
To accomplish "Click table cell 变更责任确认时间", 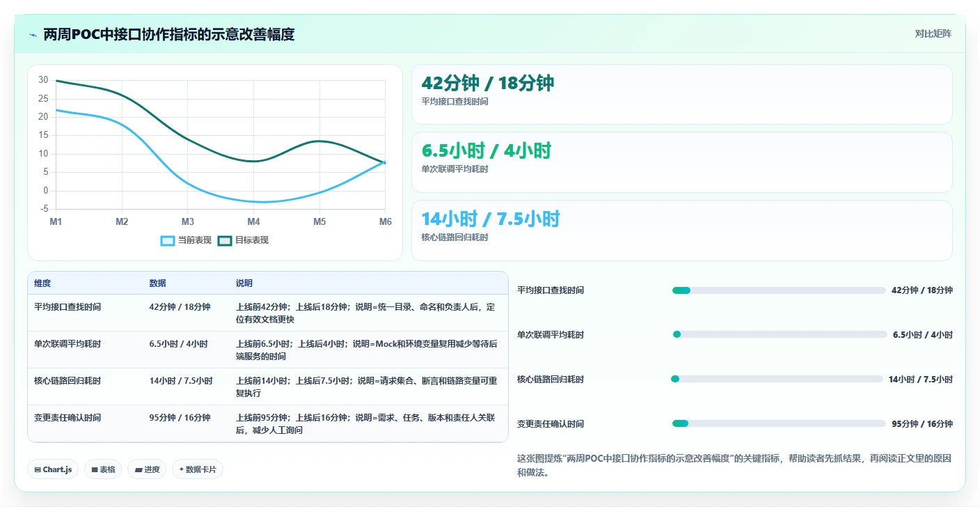I will [68, 418].
